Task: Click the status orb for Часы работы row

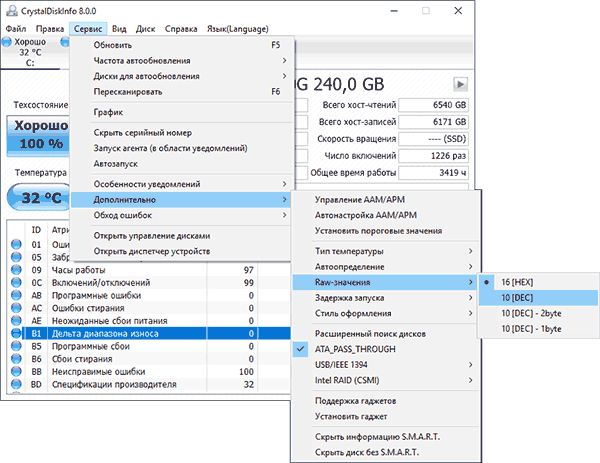Action: (x=16, y=270)
